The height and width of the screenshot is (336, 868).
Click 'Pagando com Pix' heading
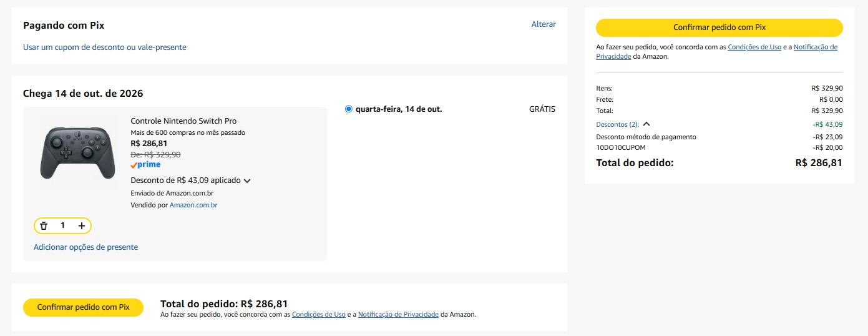64,26
